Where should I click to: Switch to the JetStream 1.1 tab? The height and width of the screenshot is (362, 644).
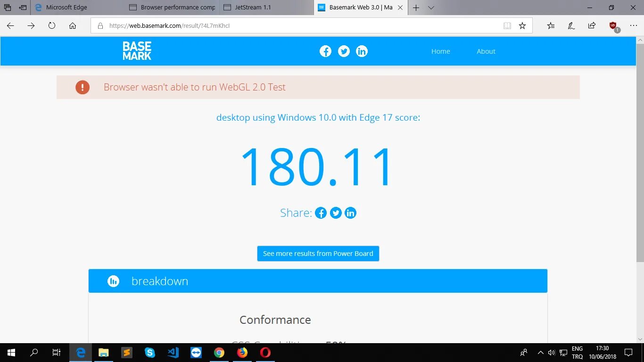click(x=266, y=8)
